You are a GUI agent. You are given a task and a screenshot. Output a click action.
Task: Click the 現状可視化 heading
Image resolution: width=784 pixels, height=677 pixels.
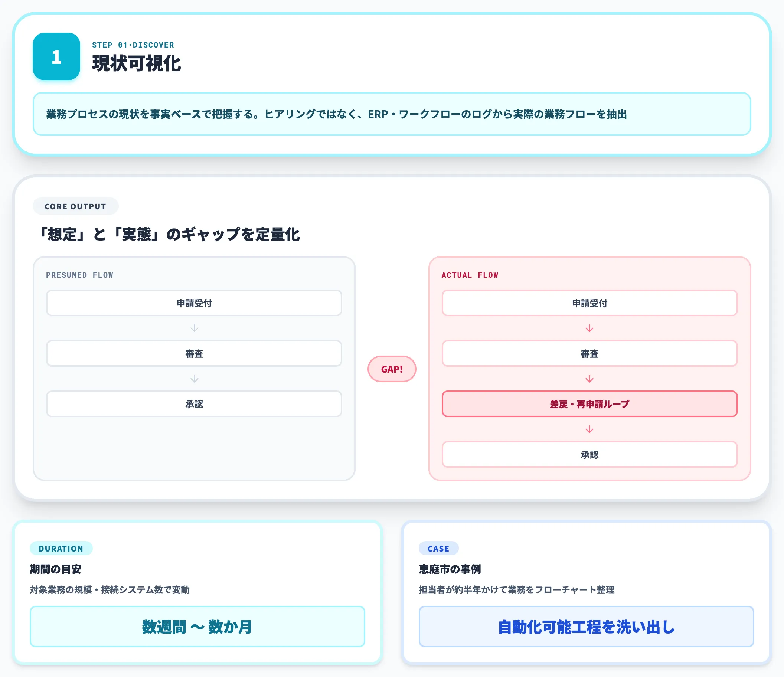[136, 63]
